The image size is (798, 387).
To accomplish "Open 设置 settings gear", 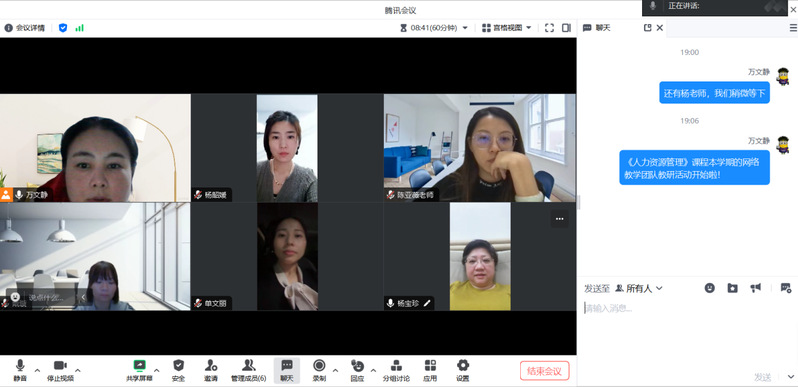I will 463,371.
